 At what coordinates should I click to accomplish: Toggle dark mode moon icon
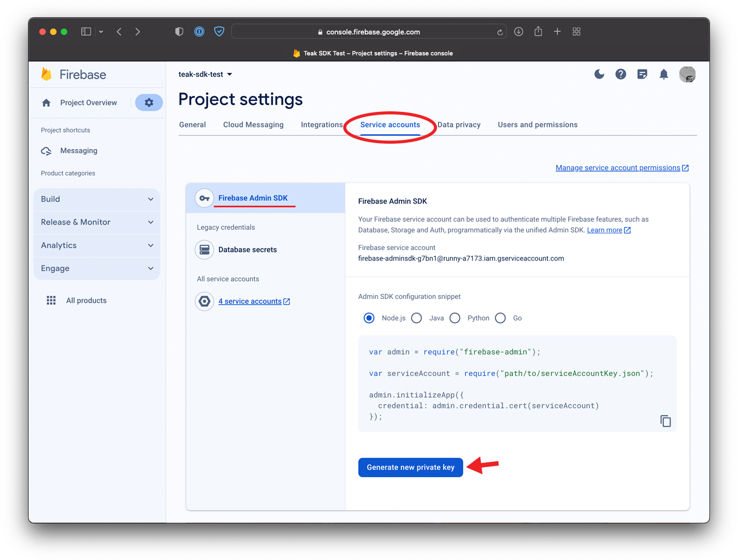pyautogui.click(x=599, y=74)
